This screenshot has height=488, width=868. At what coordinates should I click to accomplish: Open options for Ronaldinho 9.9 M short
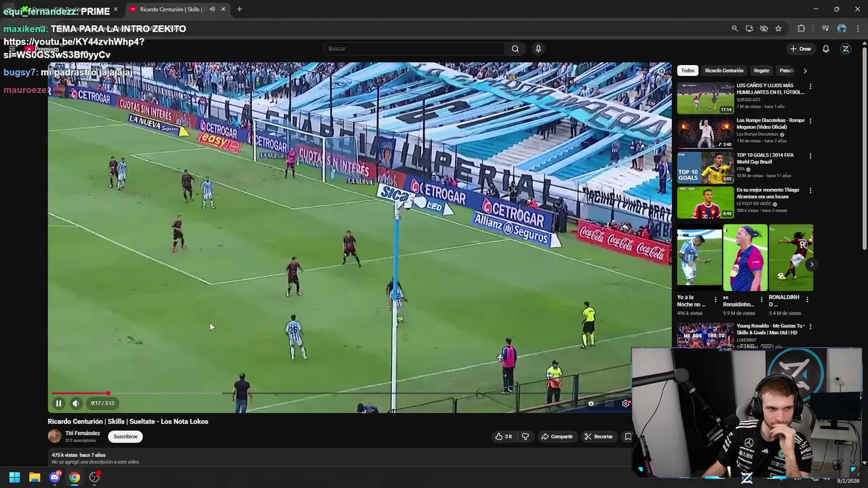pos(762,299)
